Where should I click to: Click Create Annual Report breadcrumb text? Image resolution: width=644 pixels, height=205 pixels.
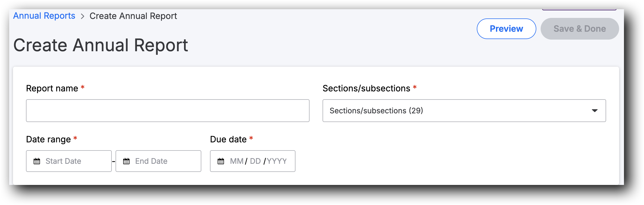[x=133, y=16]
